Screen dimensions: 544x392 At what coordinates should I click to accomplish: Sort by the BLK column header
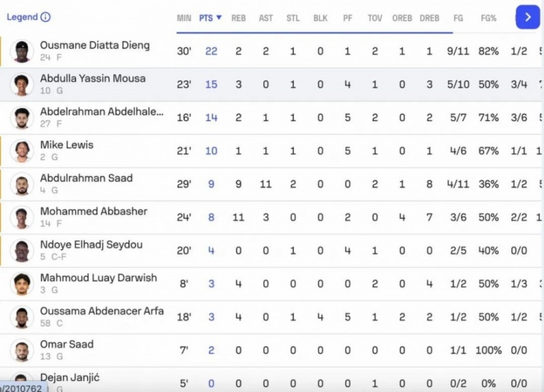click(320, 18)
